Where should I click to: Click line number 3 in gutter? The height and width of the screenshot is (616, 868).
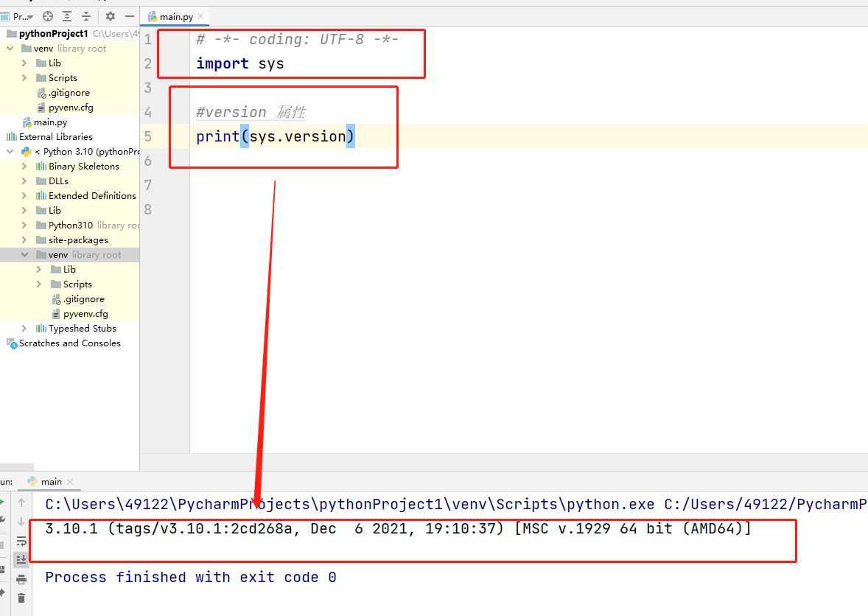pyautogui.click(x=148, y=88)
